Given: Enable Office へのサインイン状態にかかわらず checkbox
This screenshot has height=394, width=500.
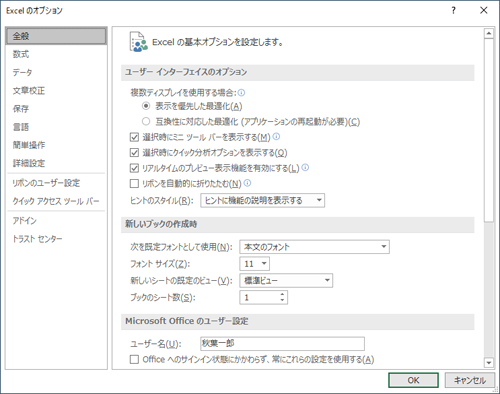Looking at the screenshot, I should [134, 359].
